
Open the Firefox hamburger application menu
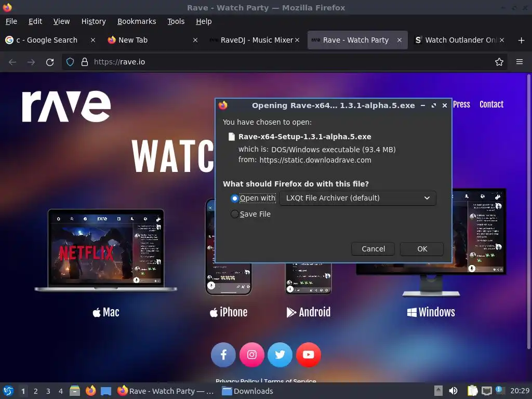(520, 62)
